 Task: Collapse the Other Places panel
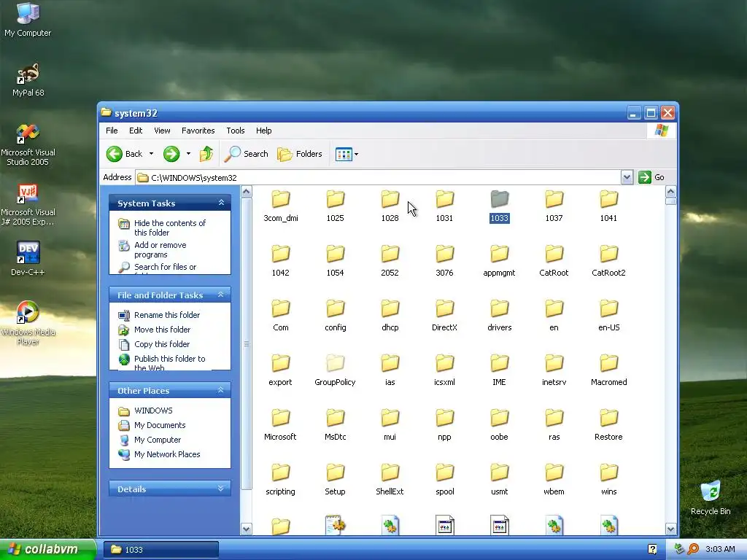[x=221, y=390]
